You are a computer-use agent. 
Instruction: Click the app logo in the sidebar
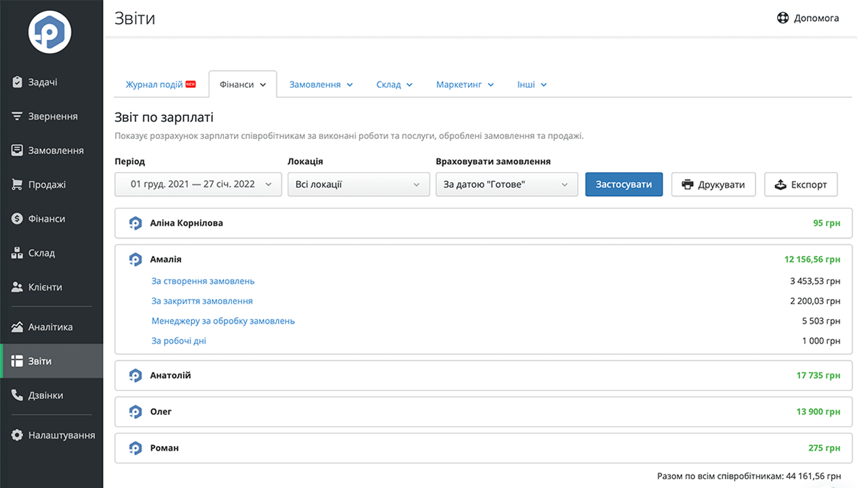(x=50, y=32)
